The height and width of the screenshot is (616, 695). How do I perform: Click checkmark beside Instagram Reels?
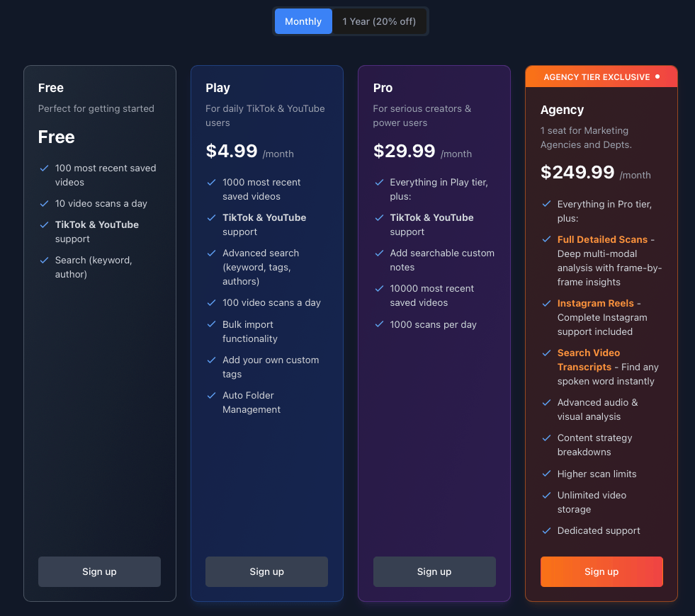point(546,303)
